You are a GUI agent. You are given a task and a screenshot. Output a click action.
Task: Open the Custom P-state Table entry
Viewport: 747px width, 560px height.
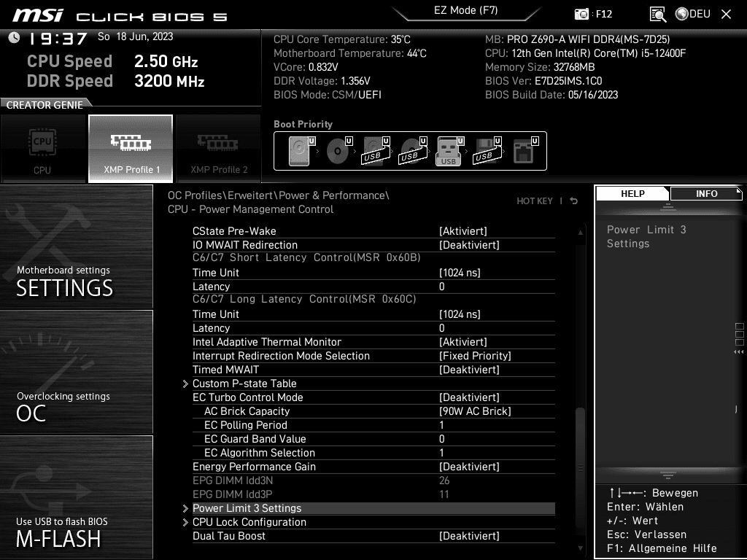coord(244,384)
